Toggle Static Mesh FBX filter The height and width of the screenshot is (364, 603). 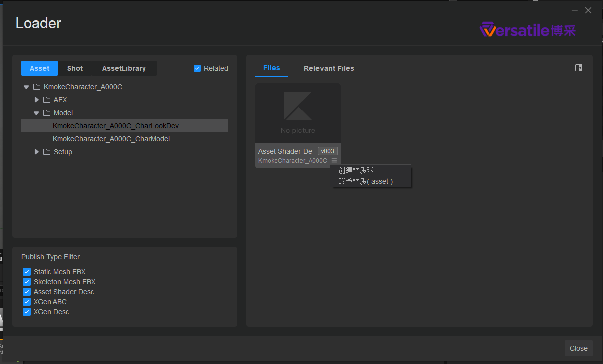27,272
